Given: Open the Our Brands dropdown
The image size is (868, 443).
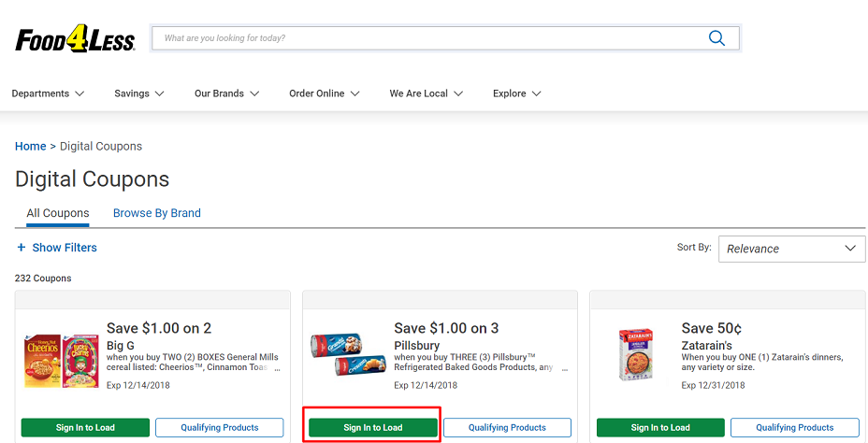Looking at the screenshot, I should pyautogui.click(x=226, y=93).
